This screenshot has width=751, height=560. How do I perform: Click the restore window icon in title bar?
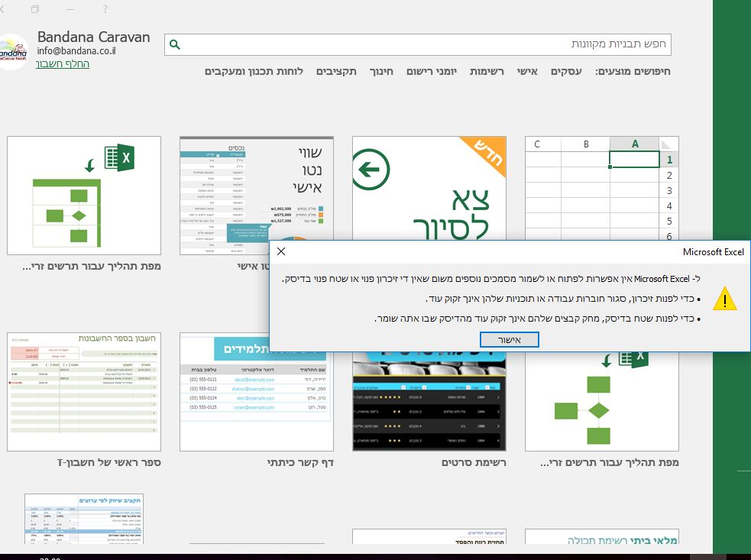(x=35, y=9)
